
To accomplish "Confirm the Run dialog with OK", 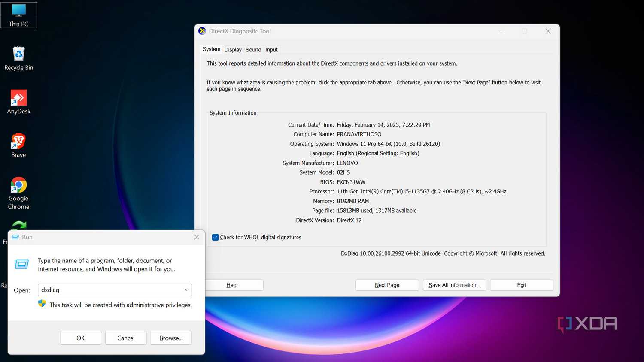I will [x=81, y=338].
